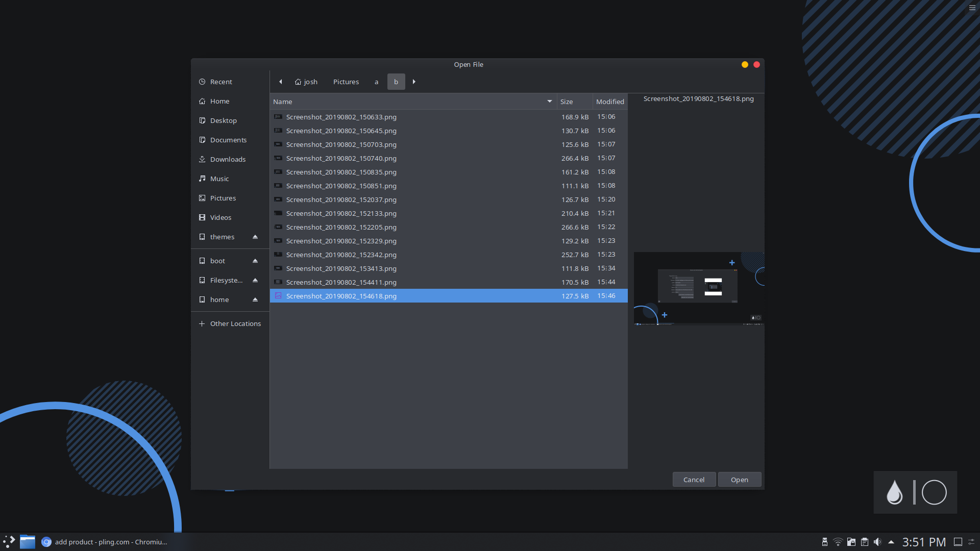980x551 pixels.
Task: Go to Pictures in path bar
Action: tap(346, 82)
